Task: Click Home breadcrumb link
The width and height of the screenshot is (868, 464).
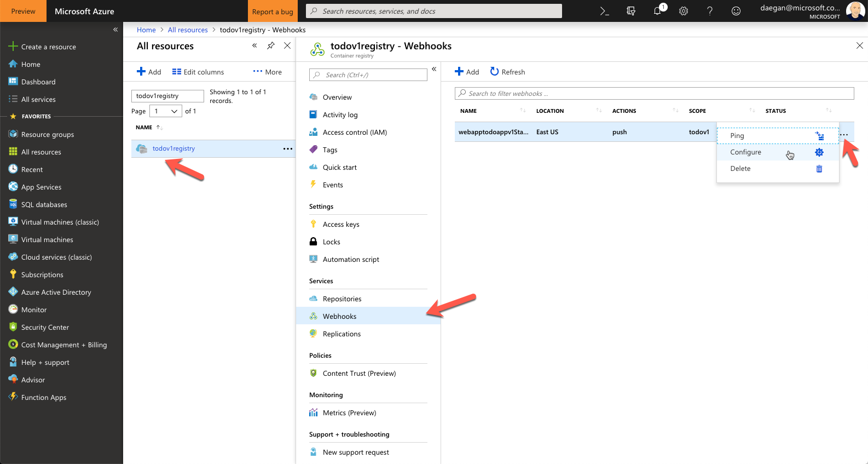Action: pos(146,30)
